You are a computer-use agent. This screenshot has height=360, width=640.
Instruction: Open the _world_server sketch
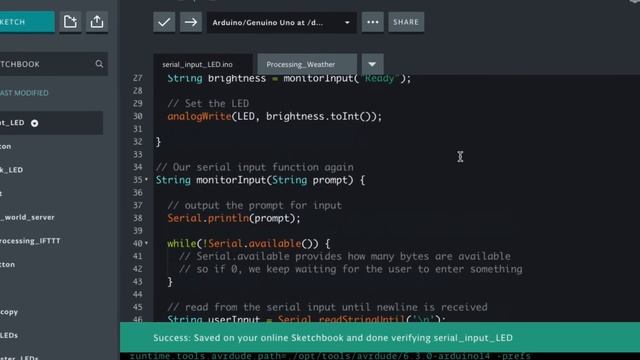pos(27,217)
